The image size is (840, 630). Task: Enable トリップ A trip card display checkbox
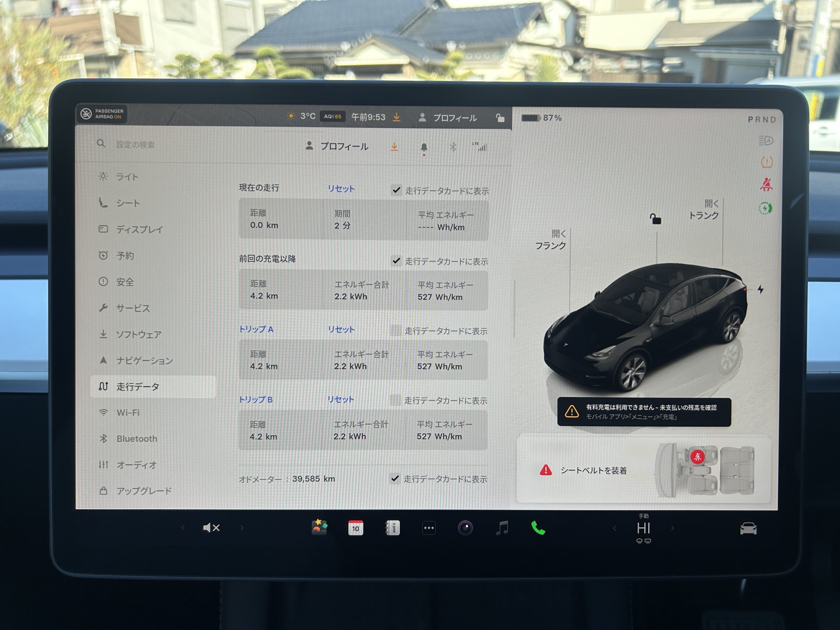tap(395, 331)
